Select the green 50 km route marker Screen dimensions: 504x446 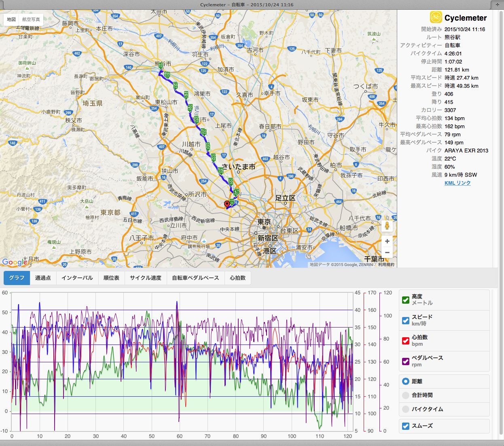tap(176, 85)
